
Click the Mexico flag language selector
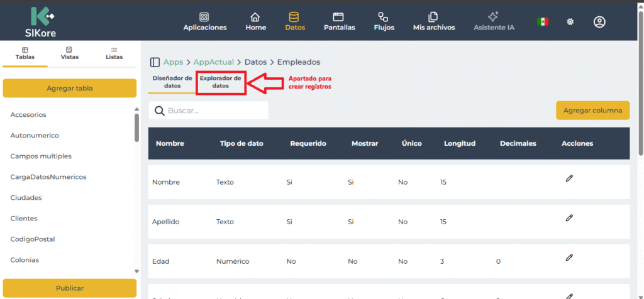[x=542, y=22]
